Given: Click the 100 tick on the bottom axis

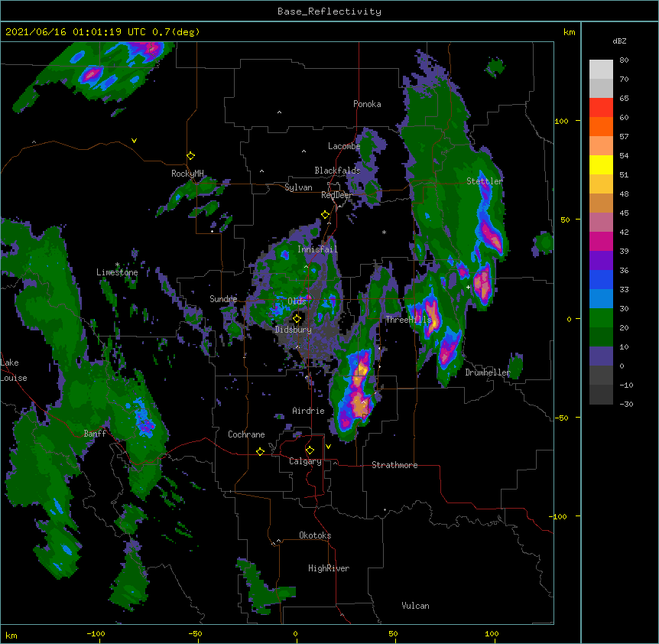Looking at the screenshot, I should tap(492, 633).
